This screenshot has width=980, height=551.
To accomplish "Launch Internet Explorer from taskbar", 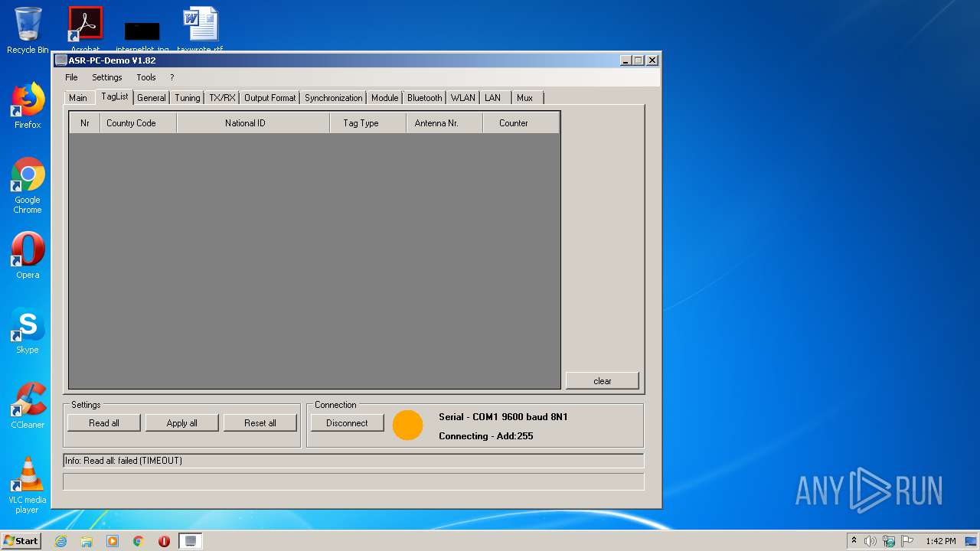I will pyautogui.click(x=60, y=541).
